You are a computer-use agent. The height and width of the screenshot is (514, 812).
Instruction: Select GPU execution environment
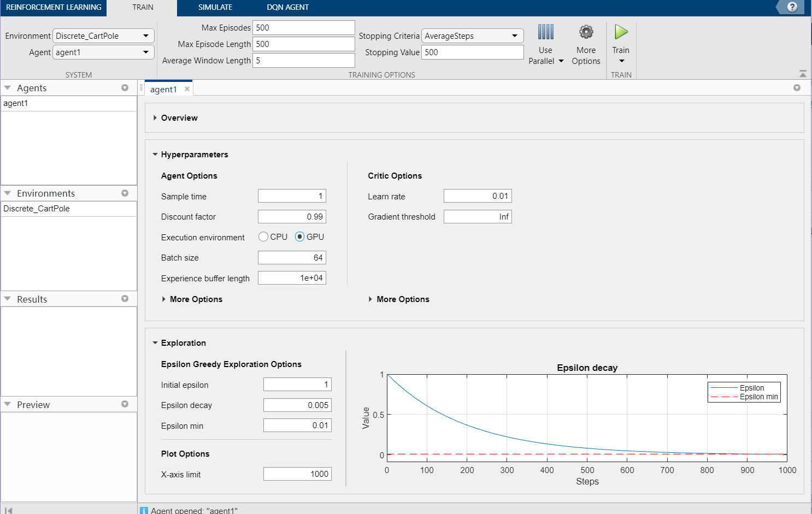[299, 237]
